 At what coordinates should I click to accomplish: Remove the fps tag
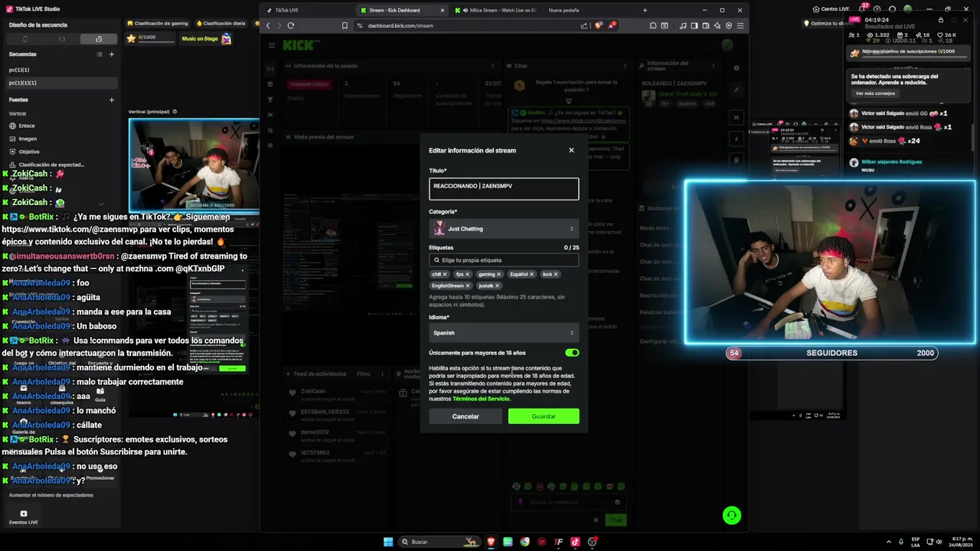pyautogui.click(x=468, y=274)
